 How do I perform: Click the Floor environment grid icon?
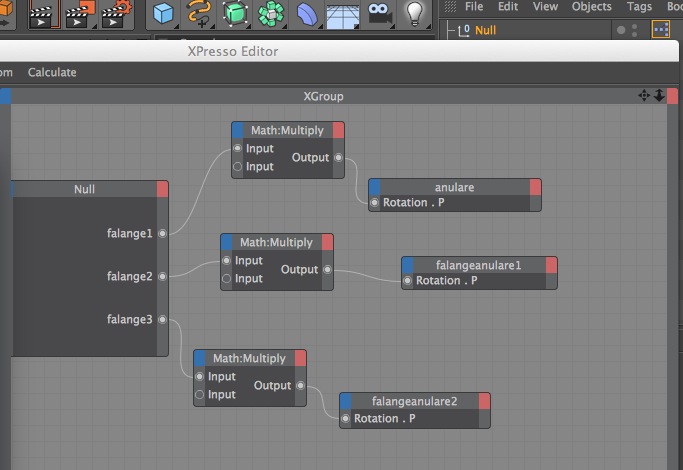coord(343,16)
